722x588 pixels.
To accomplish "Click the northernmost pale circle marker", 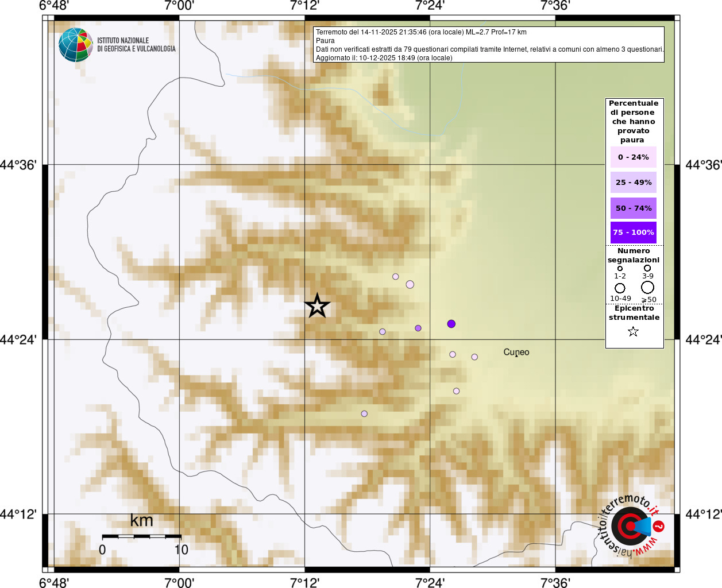I will 395,277.
